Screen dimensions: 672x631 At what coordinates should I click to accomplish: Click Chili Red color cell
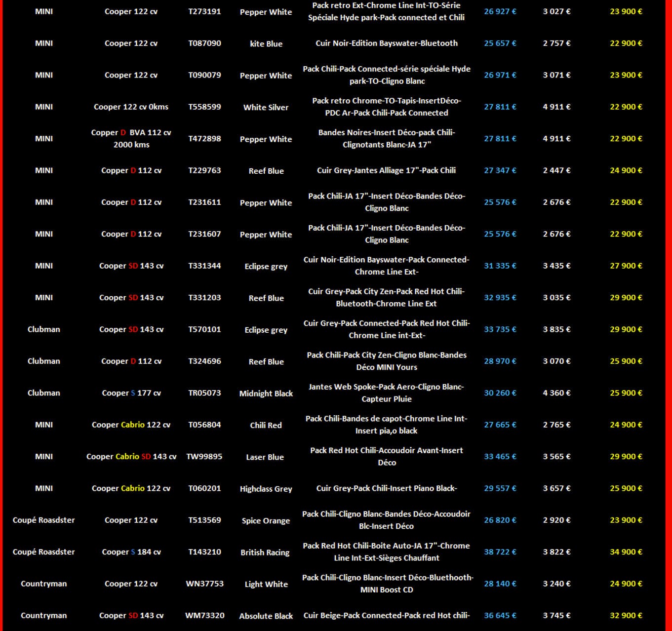pos(266,425)
